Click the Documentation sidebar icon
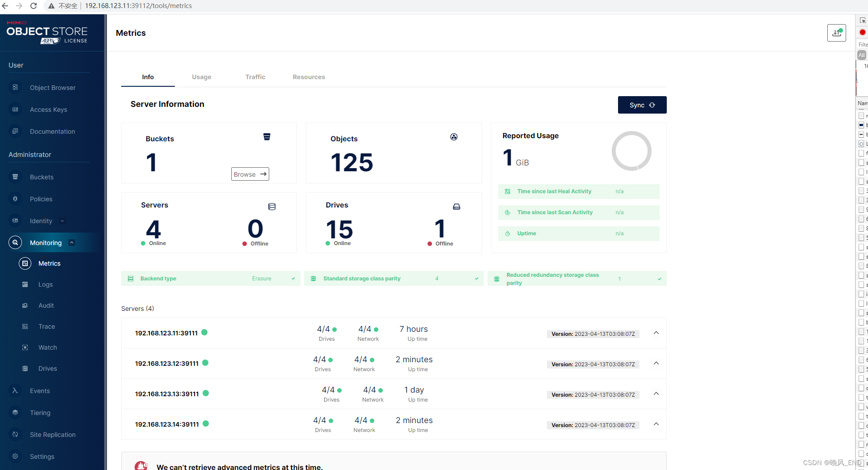868x470 pixels. tap(15, 131)
